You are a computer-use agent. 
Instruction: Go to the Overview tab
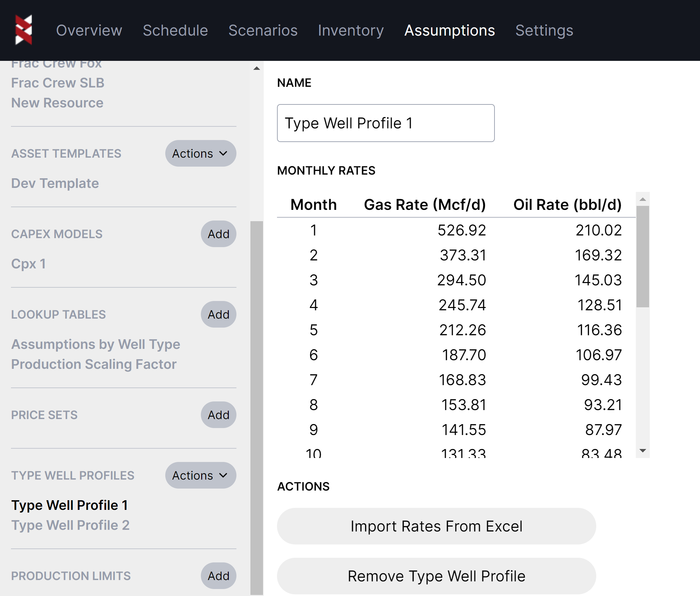(x=89, y=30)
